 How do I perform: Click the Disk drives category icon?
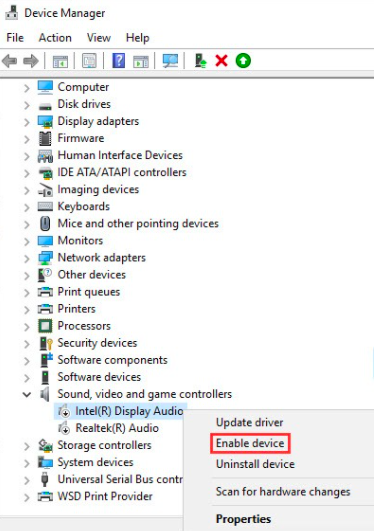[x=45, y=106]
